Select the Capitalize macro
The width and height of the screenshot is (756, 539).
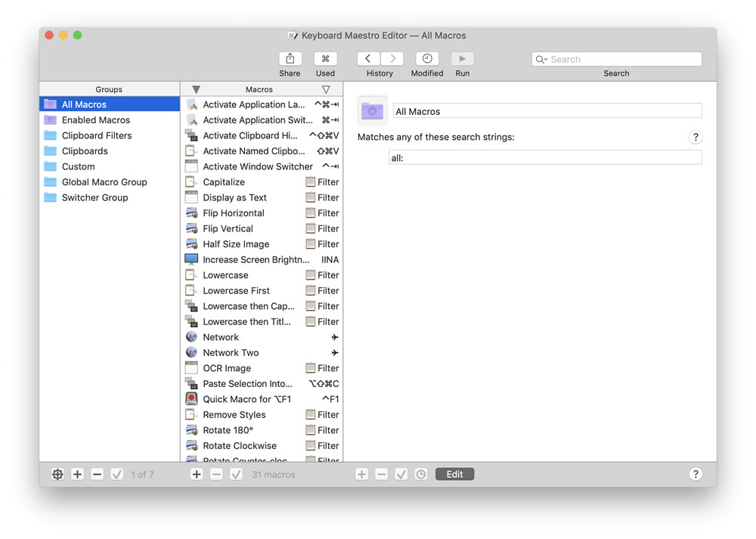tap(262, 181)
